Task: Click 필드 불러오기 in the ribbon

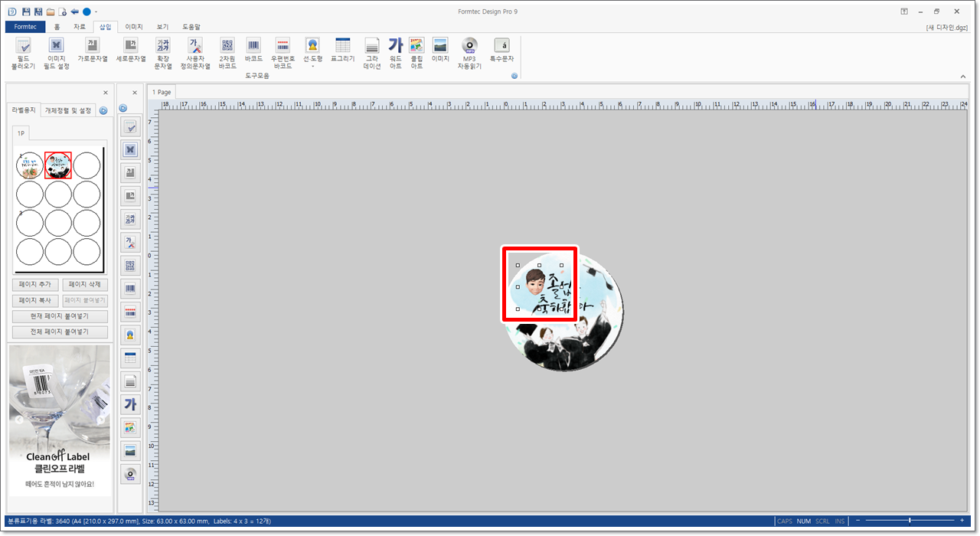Action: click(x=24, y=54)
